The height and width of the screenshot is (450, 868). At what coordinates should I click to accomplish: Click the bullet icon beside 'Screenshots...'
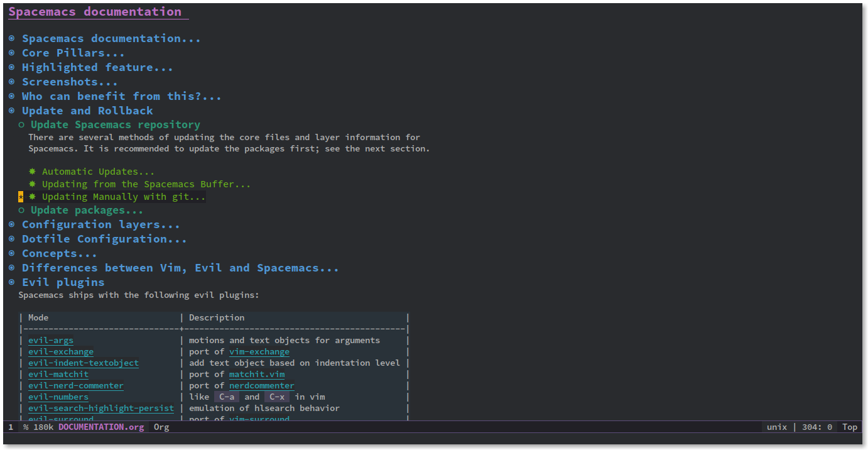[x=11, y=82]
